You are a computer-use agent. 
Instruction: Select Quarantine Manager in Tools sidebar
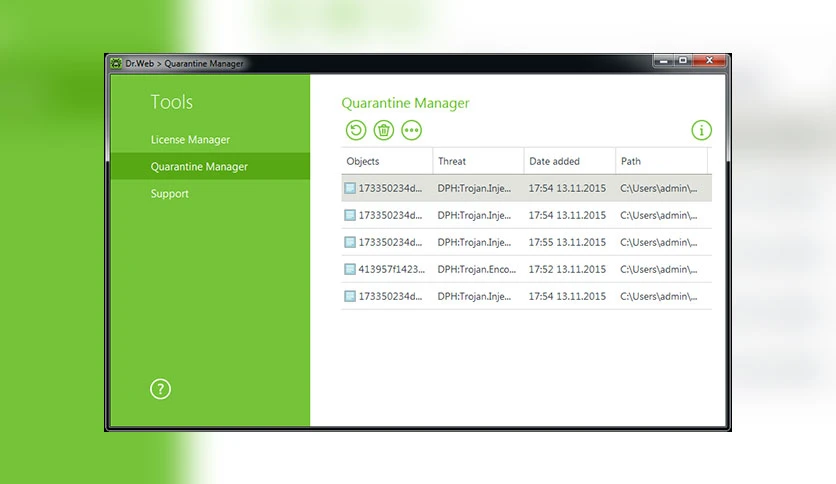(210, 166)
